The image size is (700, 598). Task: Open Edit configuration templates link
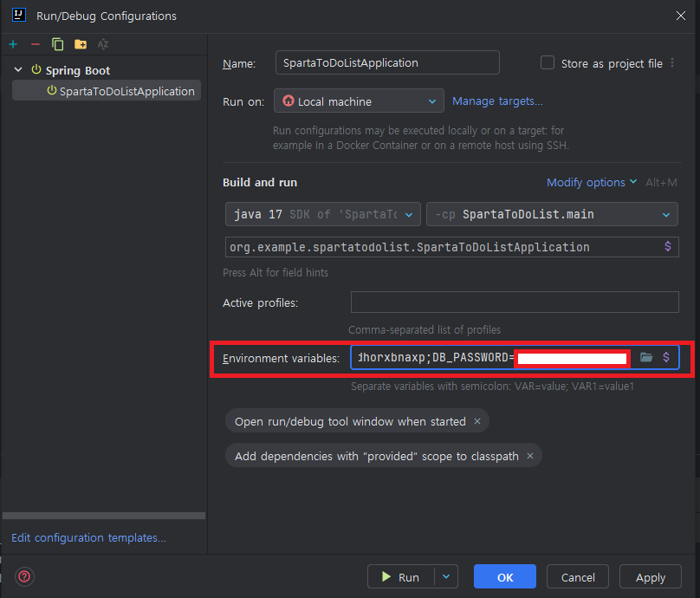coord(88,537)
